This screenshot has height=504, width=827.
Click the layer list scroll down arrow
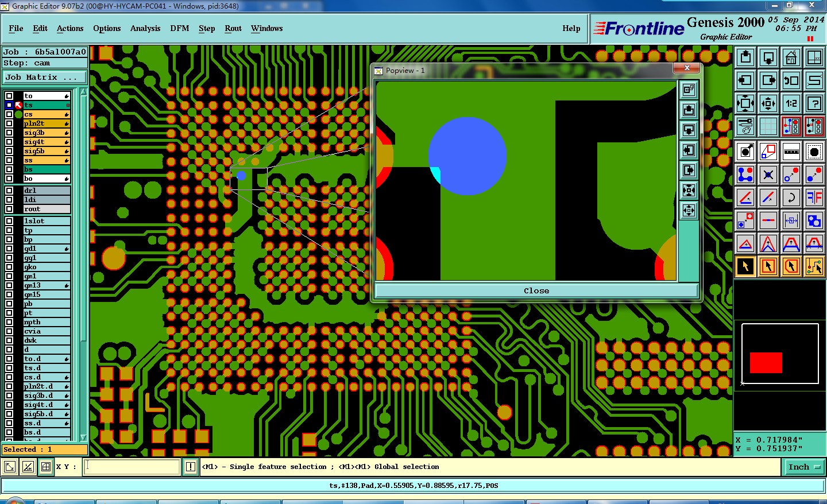pos(83,437)
